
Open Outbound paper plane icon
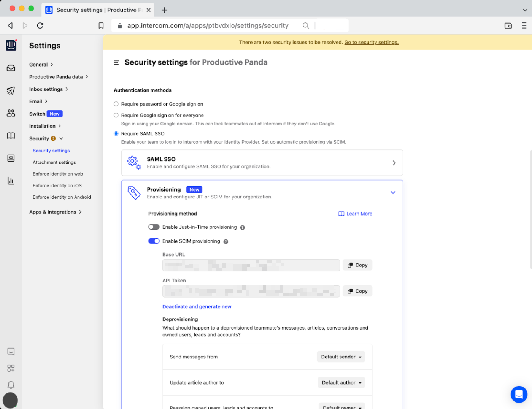pyautogui.click(x=11, y=90)
